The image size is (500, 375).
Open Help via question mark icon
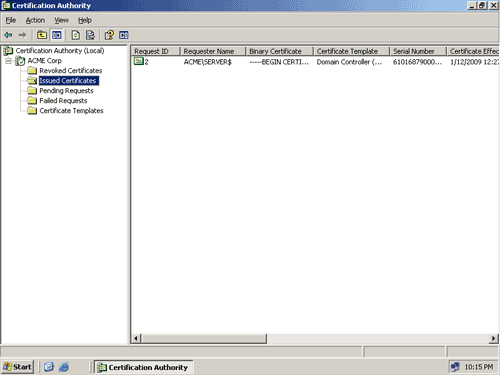coord(109,35)
